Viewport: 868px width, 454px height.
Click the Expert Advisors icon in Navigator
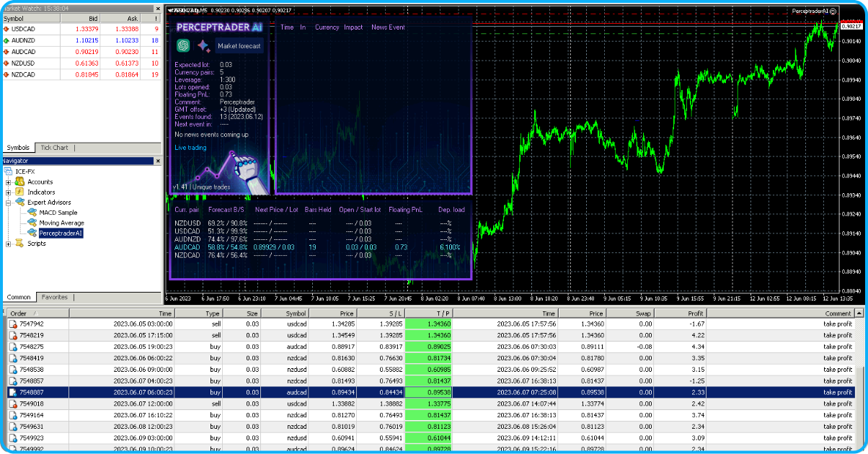20,202
